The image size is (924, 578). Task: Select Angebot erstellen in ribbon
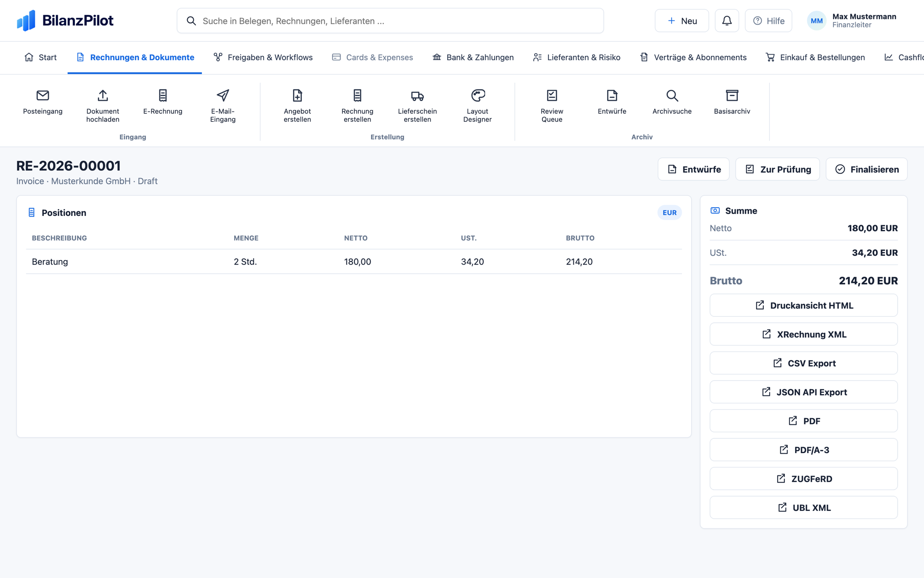297,106
